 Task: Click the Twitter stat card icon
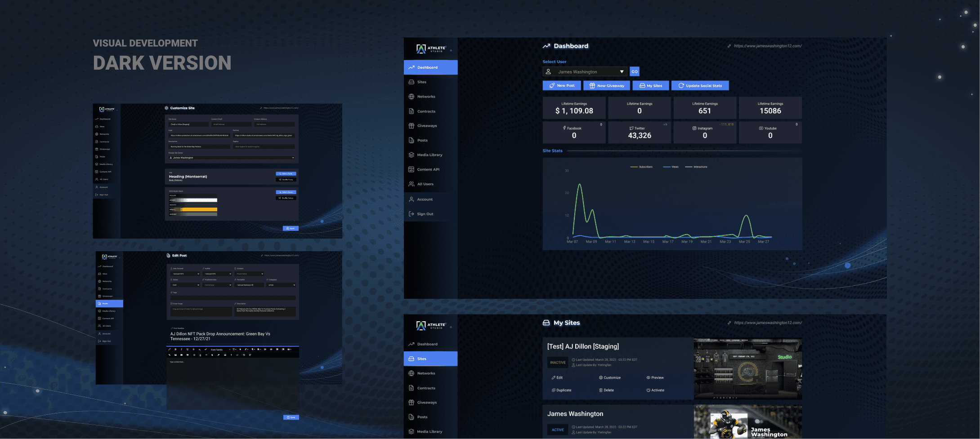(x=631, y=128)
